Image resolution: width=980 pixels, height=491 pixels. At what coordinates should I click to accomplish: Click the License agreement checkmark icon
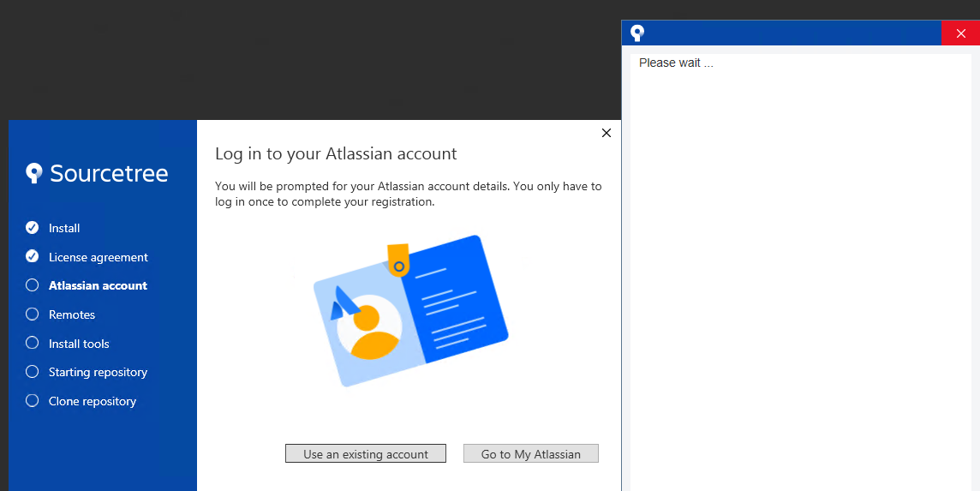pos(32,256)
